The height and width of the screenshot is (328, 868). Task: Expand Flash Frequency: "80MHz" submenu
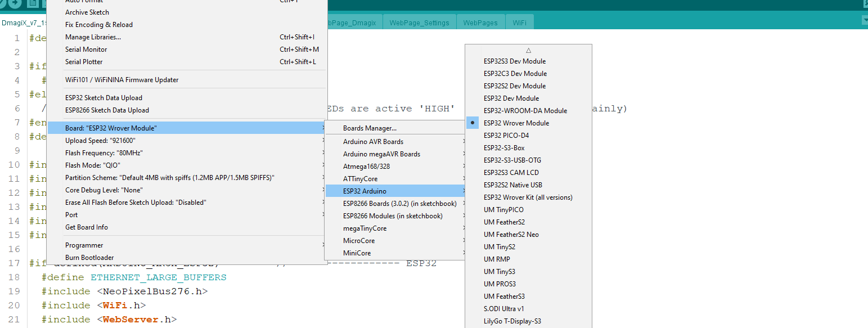(x=187, y=153)
